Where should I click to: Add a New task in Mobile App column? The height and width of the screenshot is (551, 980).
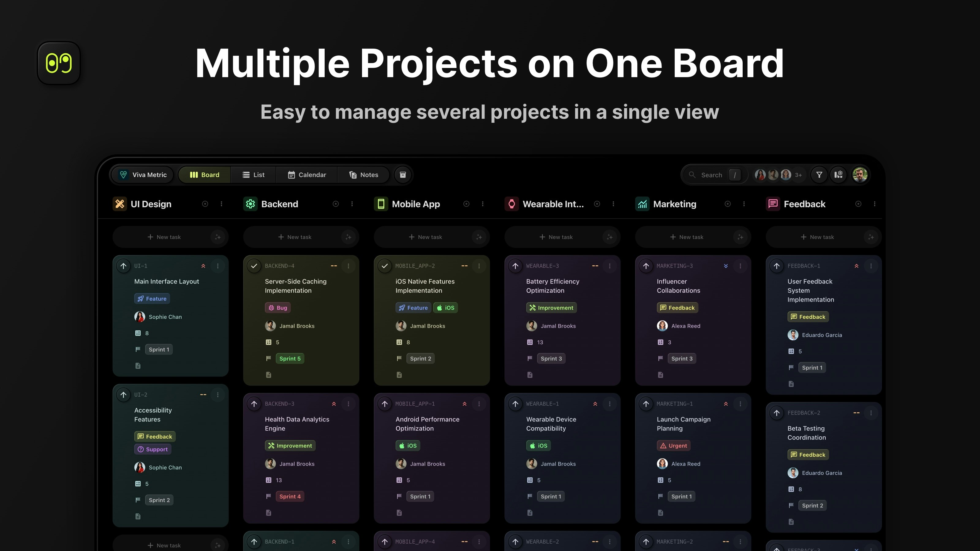(425, 237)
